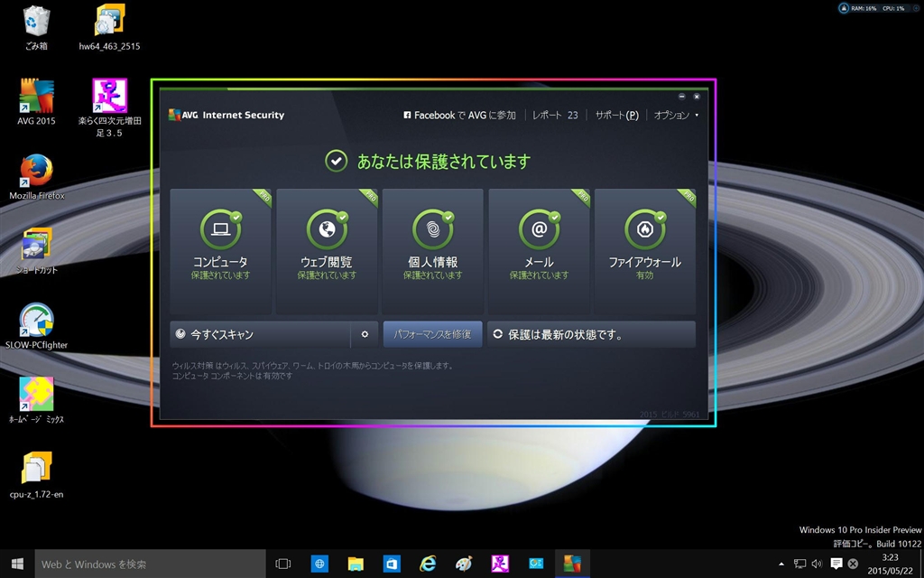Open the コンピュータ protection tile
This screenshot has height=578, width=924.
220,251
